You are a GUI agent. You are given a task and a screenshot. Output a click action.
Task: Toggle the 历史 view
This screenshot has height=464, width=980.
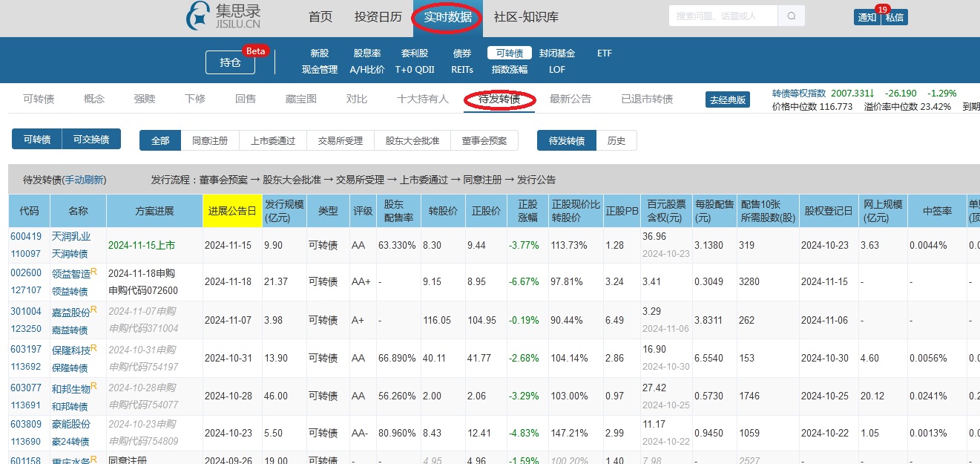tap(616, 140)
